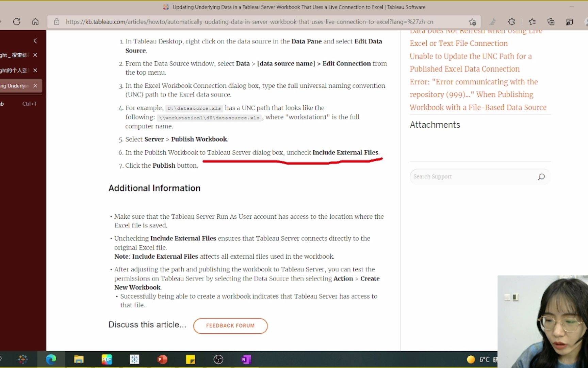Open the PDF app in the taskbar
Screen dimensions: 588x368
pos(107,359)
